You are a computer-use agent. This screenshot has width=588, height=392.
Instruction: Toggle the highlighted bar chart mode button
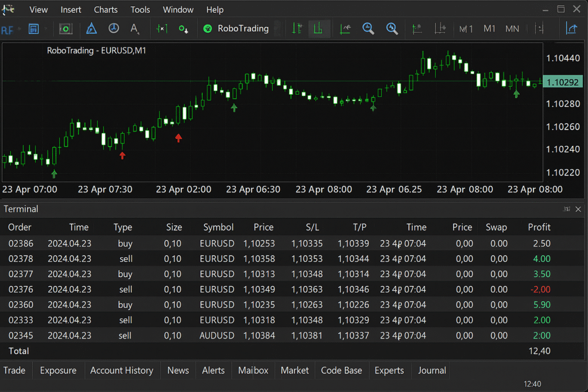pyautogui.click(x=319, y=29)
